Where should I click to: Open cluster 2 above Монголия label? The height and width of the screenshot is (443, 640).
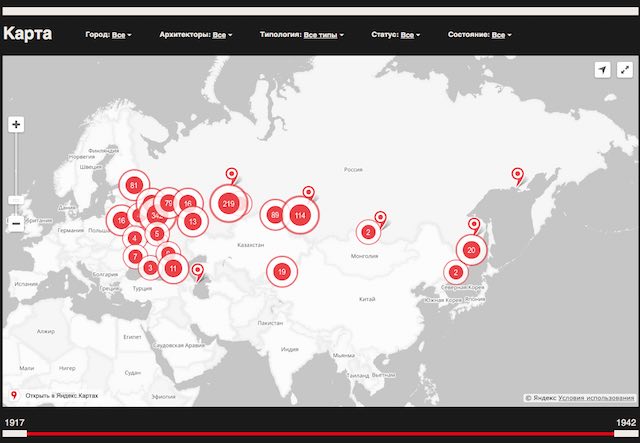coord(368,232)
